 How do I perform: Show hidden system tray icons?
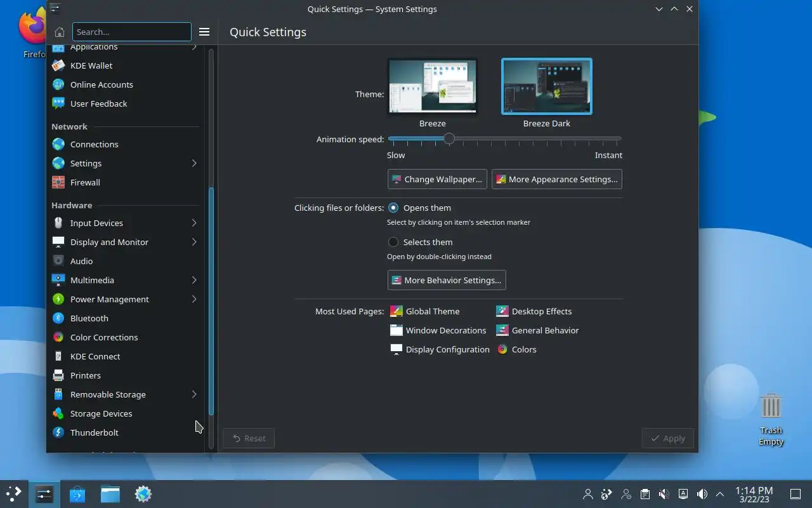coord(720,494)
